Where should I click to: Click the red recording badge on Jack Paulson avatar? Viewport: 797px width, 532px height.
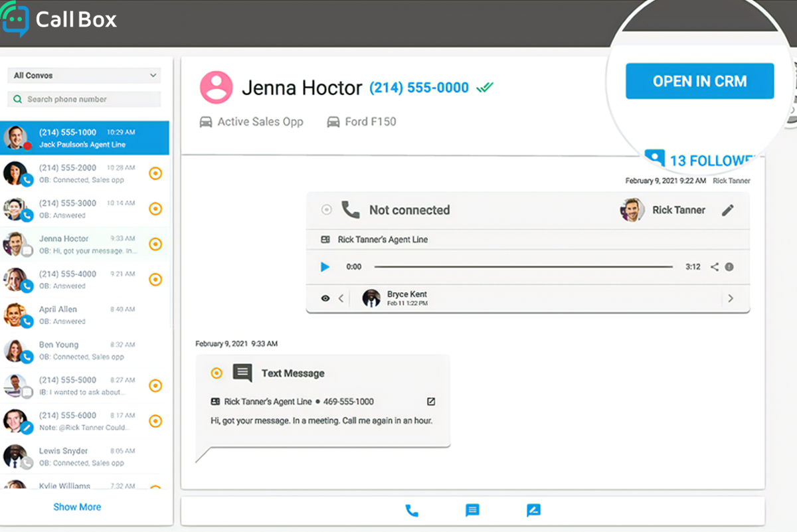[27, 145]
